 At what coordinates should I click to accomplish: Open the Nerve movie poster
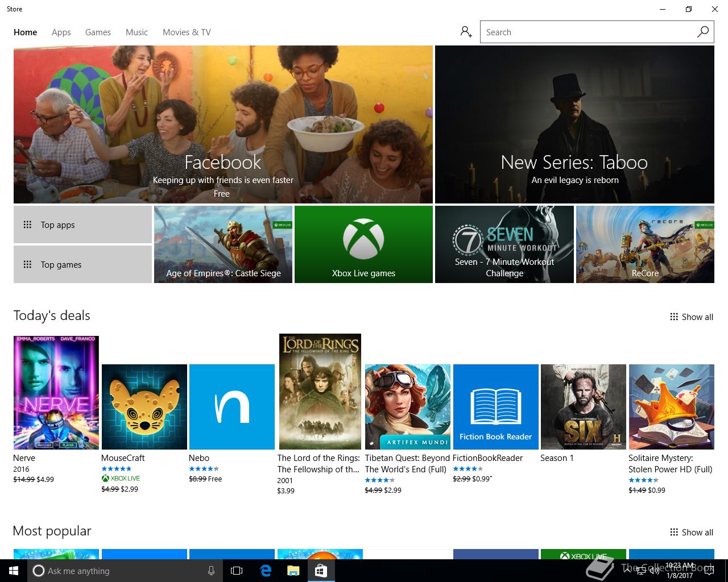click(56, 393)
